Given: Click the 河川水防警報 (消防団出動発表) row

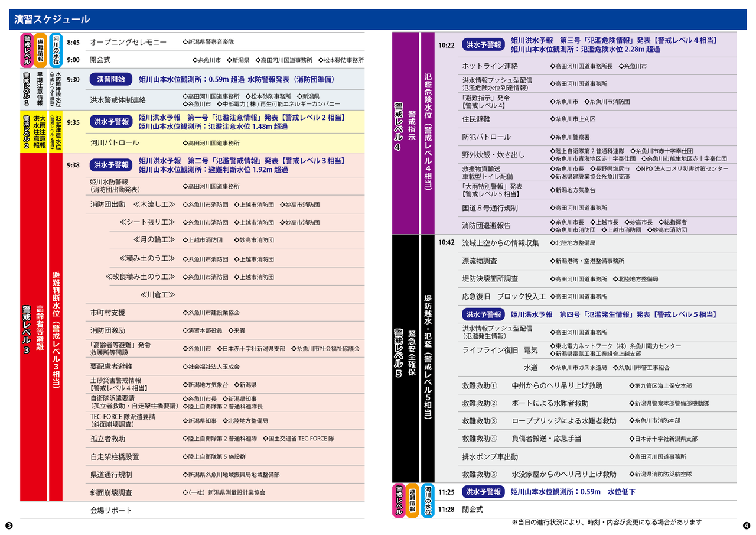Looking at the screenshot, I should (225, 186).
